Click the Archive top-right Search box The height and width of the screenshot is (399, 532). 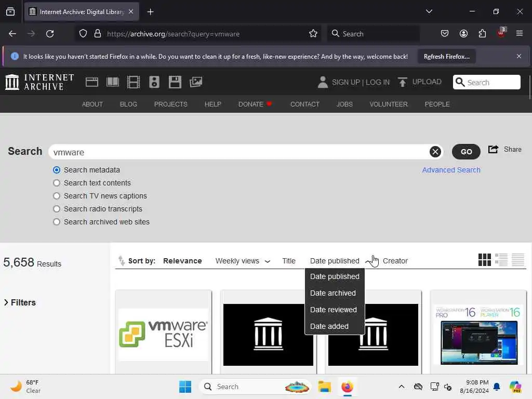click(x=486, y=82)
